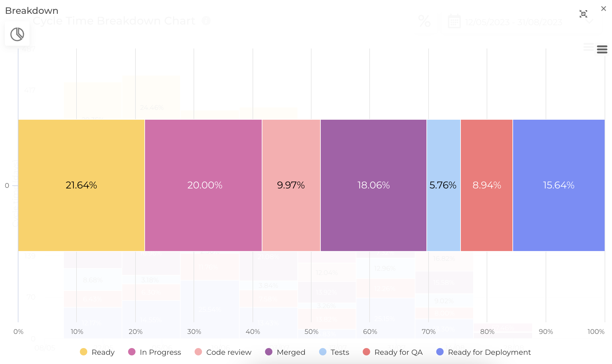
Task: Click the info icon next to chart title
Action: [206, 21]
